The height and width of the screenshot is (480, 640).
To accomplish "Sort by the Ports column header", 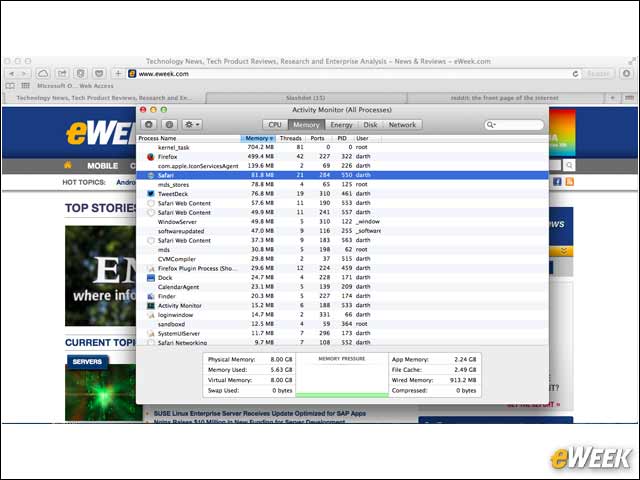I will pos(317,138).
